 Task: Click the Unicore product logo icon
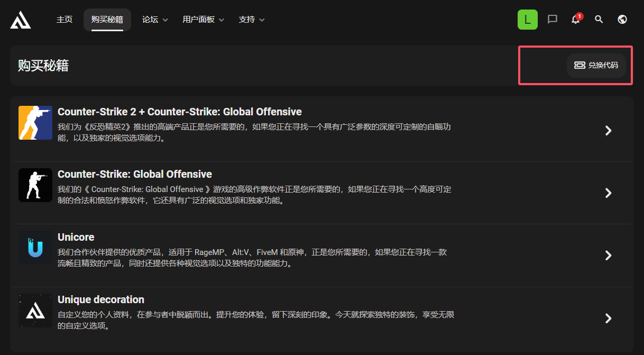pyautogui.click(x=35, y=248)
